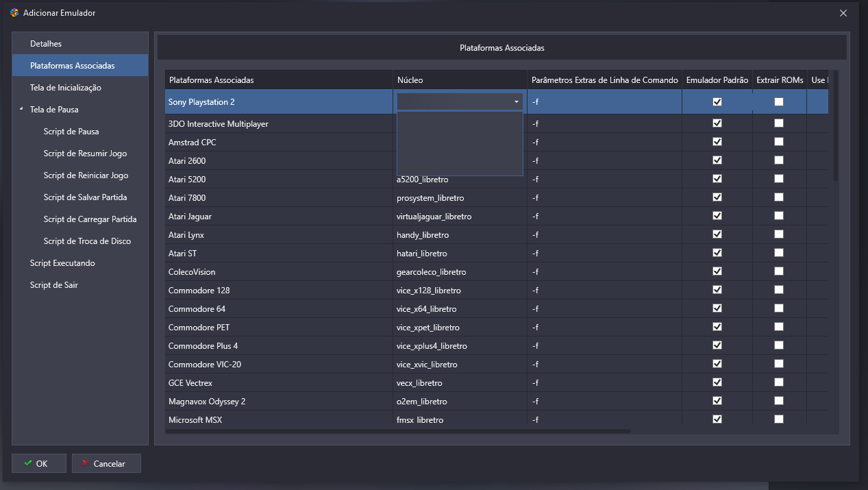Click the Commodore 64 platform name
Viewport: 868px width, 490px height.
[x=197, y=308]
